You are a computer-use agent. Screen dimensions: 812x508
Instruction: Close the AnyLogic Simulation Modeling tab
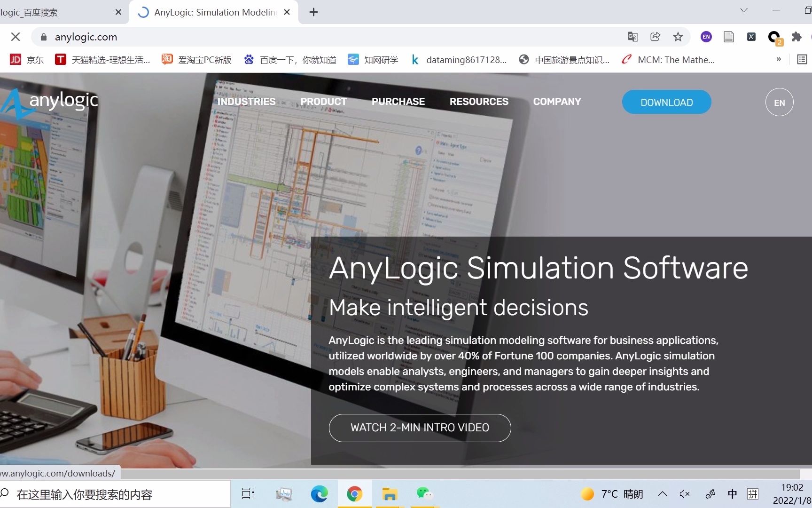click(287, 12)
